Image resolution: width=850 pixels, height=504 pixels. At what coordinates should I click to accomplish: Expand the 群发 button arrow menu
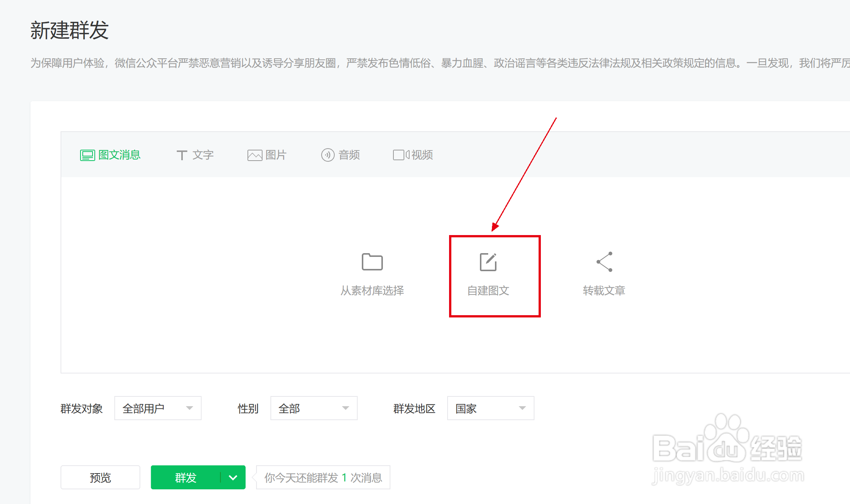point(232,477)
